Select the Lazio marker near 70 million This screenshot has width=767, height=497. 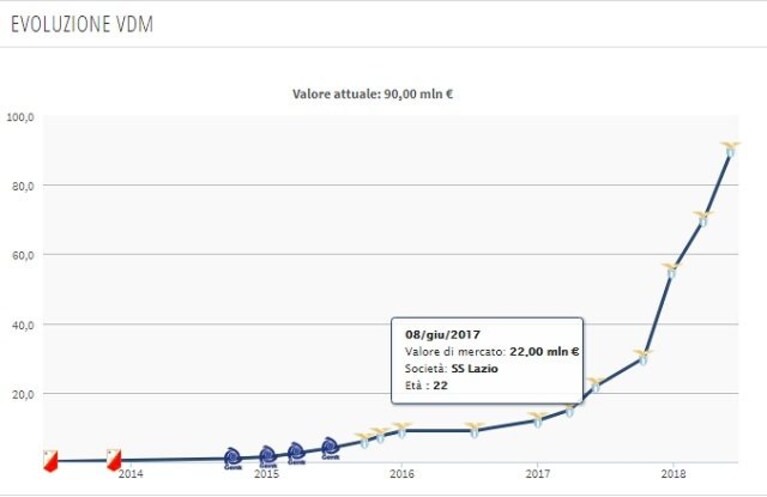(703, 219)
